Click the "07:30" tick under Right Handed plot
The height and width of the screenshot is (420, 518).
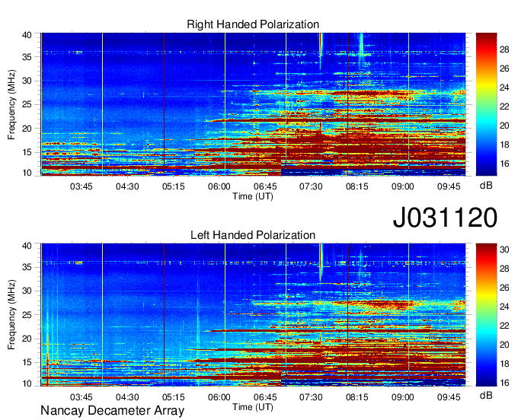coord(311,186)
